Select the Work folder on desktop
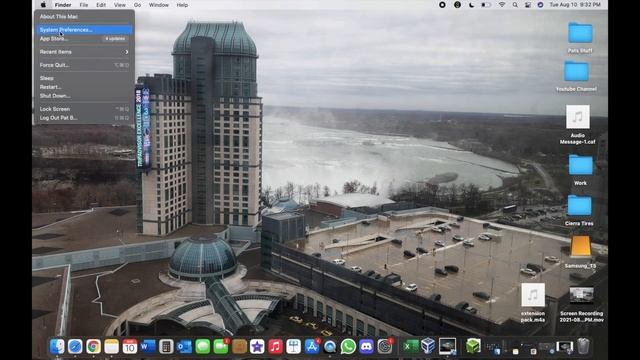The height and width of the screenshot is (360, 640). pyautogui.click(x=580, y=164)
